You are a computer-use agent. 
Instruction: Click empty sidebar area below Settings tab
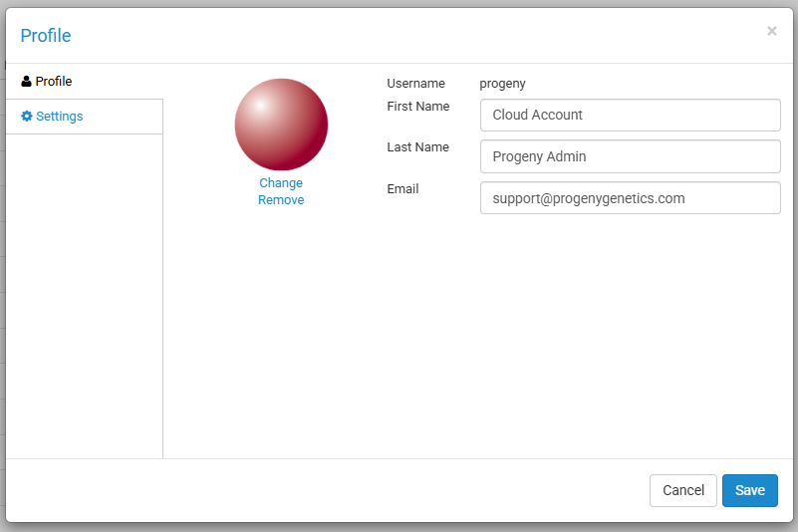84,299
